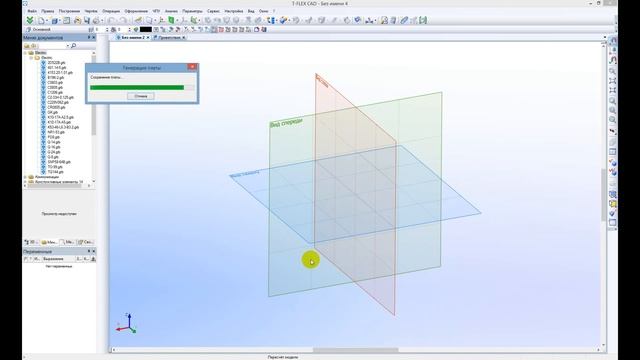Screen dimensions: 640x360
Task: Open the black color swatch in system toolbar
Action: coord(146,29)
